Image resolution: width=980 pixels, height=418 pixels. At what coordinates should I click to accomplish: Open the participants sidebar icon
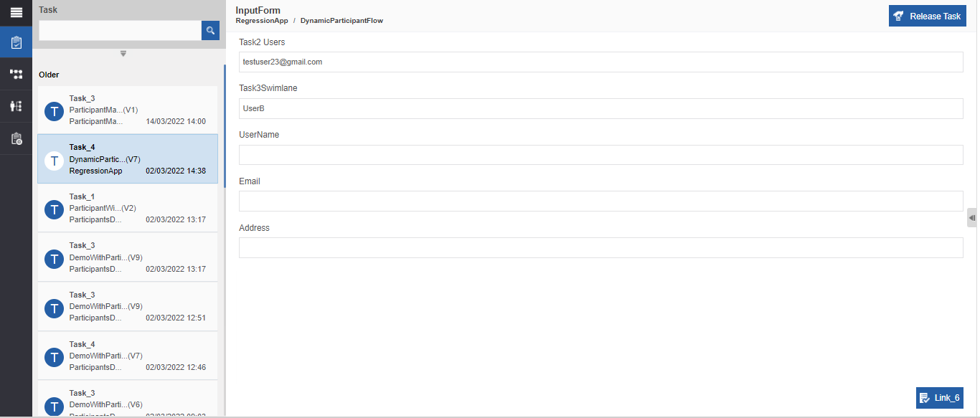click(x=16, y=106)
